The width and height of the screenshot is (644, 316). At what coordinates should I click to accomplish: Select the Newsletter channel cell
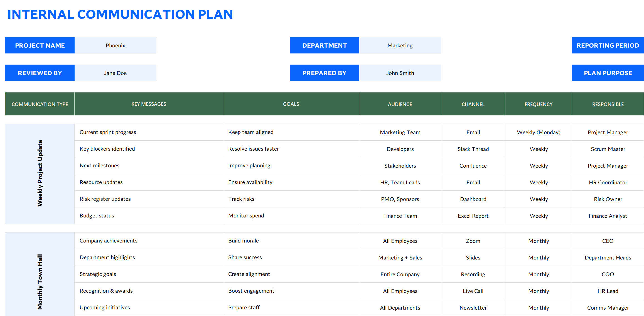pos(473,308)
